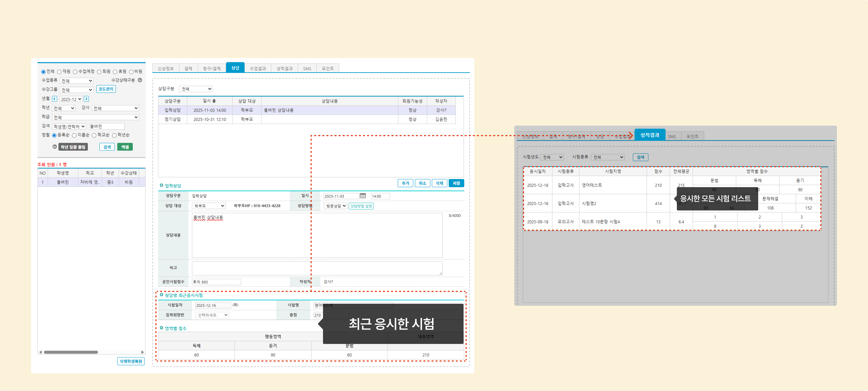The width and height of the screenshot is (868, 391).
Task: Click the 상담방법 설정 button
Action: (361, 206)
